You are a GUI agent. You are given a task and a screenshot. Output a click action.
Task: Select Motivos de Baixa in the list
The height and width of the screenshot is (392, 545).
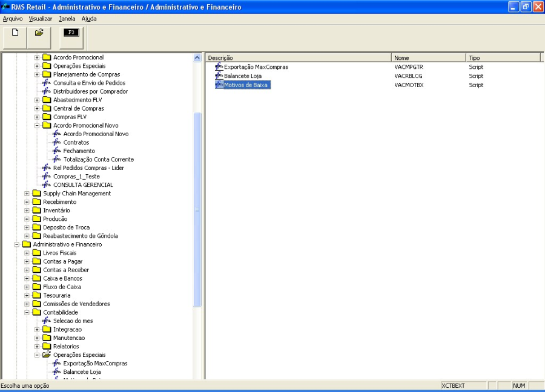(x=246, y=85)
